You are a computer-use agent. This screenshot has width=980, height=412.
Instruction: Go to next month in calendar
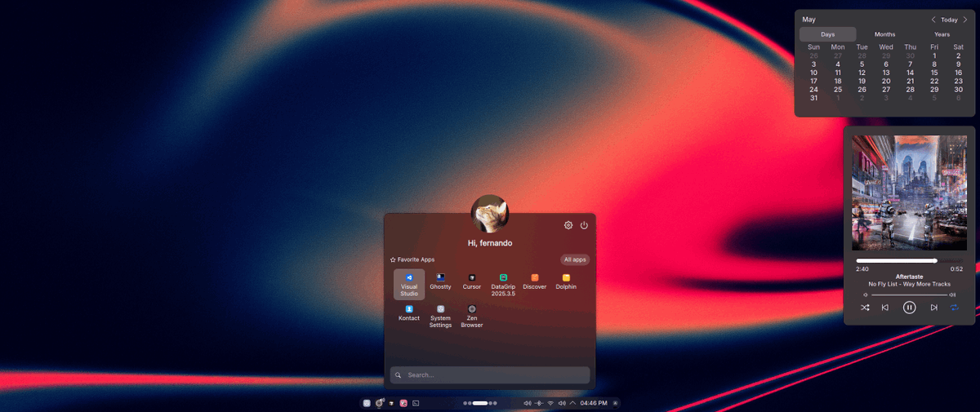964,20
